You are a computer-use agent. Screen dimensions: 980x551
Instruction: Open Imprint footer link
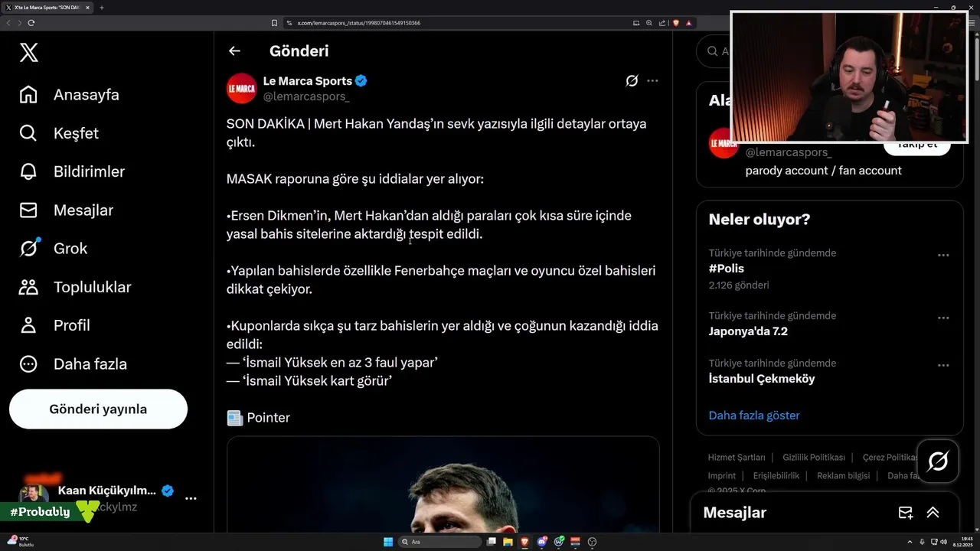coord(722,475)
